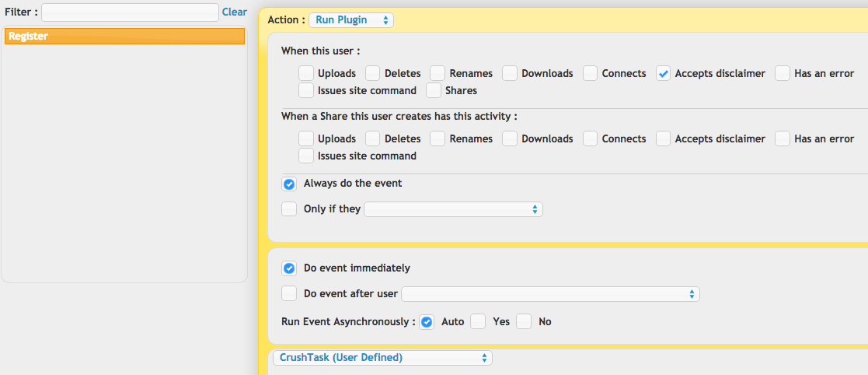The height and width of the screenshot is (375, 868).
Task: Set Run Event Asynchronously to Yes
Action: pyautogui.click(x=478, y=322)
